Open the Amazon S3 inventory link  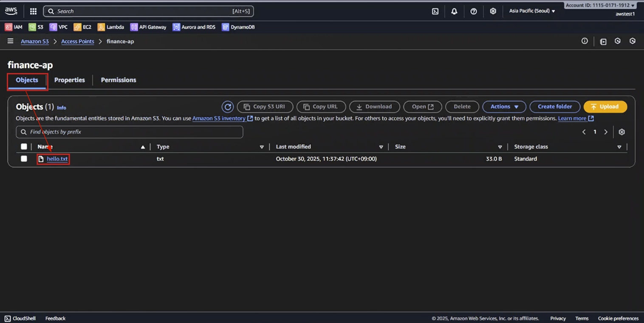223,118
